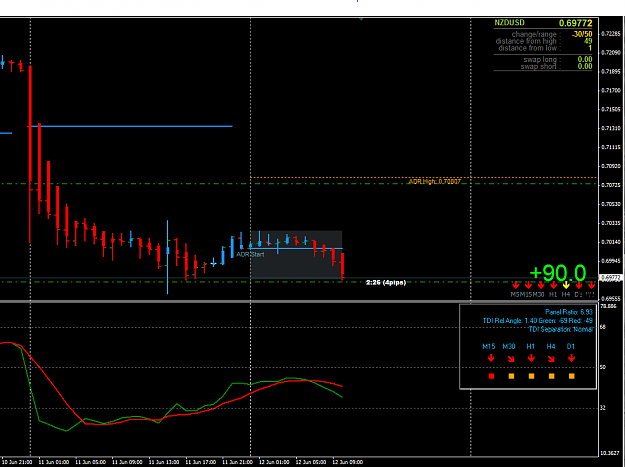Click the 'swap short' label
This screenshot has width=625, height=467.
click(x=540, y=67)
